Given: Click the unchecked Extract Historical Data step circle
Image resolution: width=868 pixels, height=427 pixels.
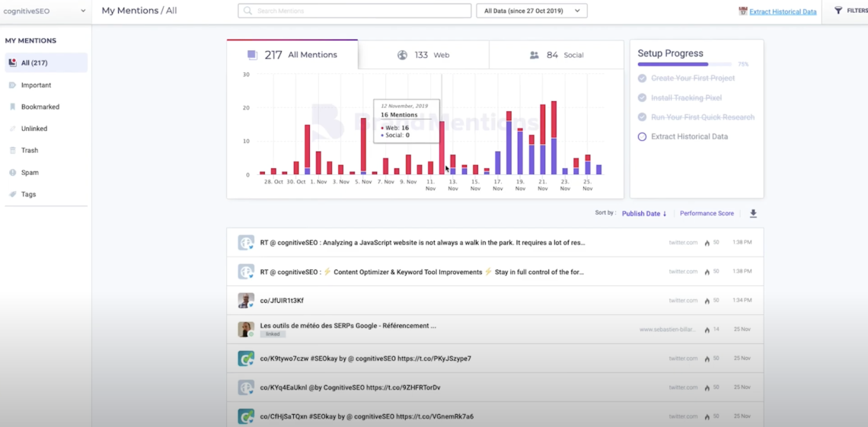Looking at the screenshot, I should click(642, 137).
